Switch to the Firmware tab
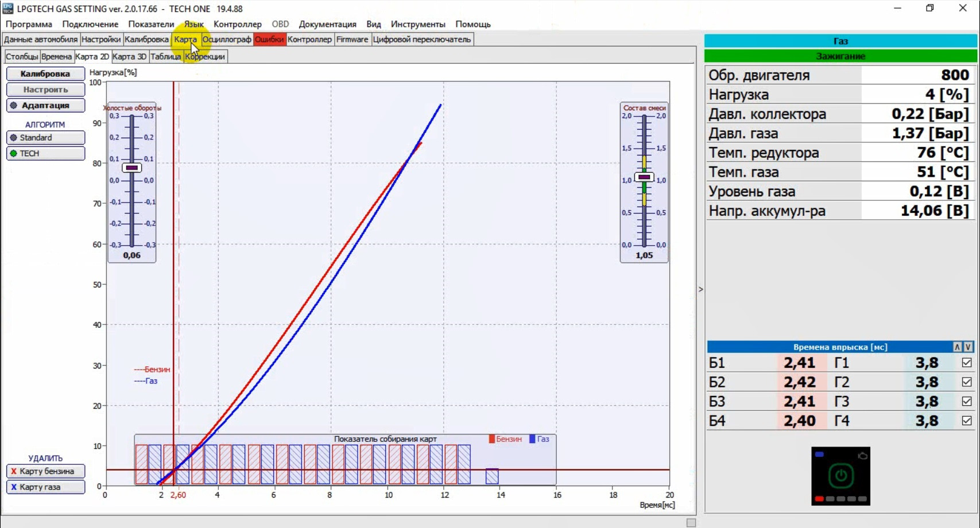Image resolution: width=980 pixels, height=528 pixels. tap(353, 40)
